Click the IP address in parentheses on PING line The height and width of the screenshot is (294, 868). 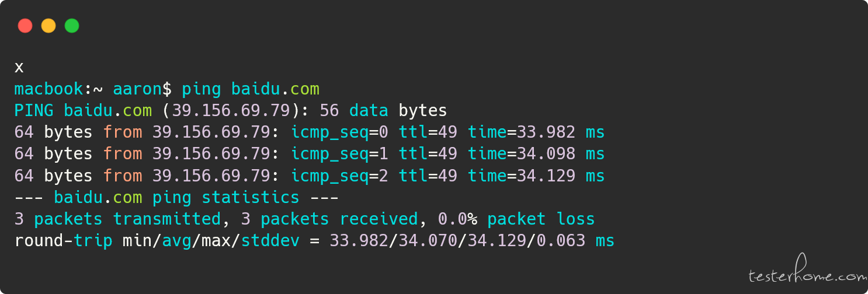coord(231,111)
